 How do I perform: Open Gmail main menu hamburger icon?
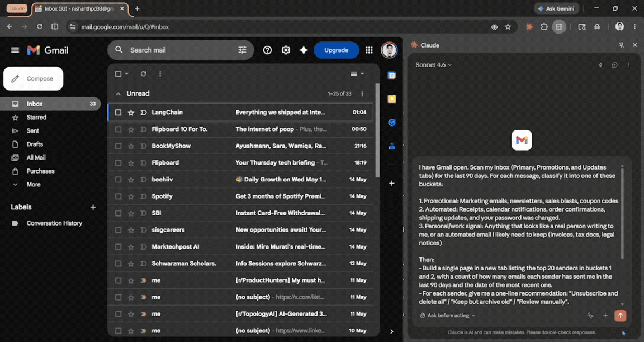click(15, 50)
